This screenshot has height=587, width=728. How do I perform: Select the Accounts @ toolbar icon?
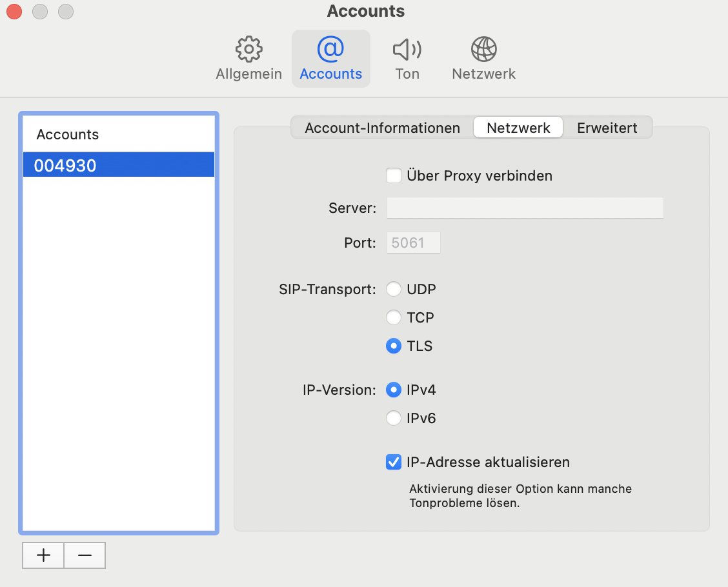click(x=330, y=59)
